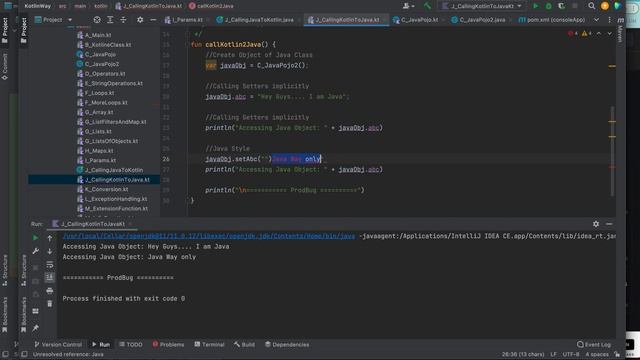640x360 pixels.
Task: Click the red errors count indicator
Action: click(x=573, y=33)
